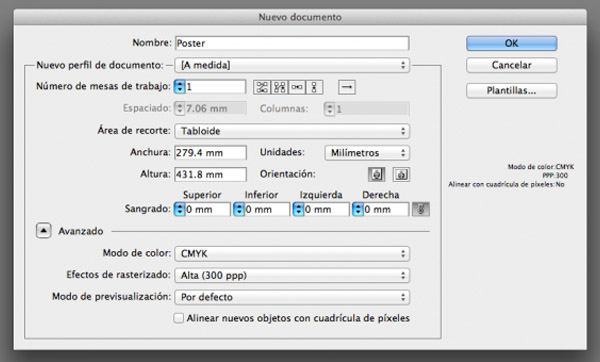600x362 pixels.
Task: Adjust Inferior bleed stepper
Action: pyautogui.click(x=239, y=209)
